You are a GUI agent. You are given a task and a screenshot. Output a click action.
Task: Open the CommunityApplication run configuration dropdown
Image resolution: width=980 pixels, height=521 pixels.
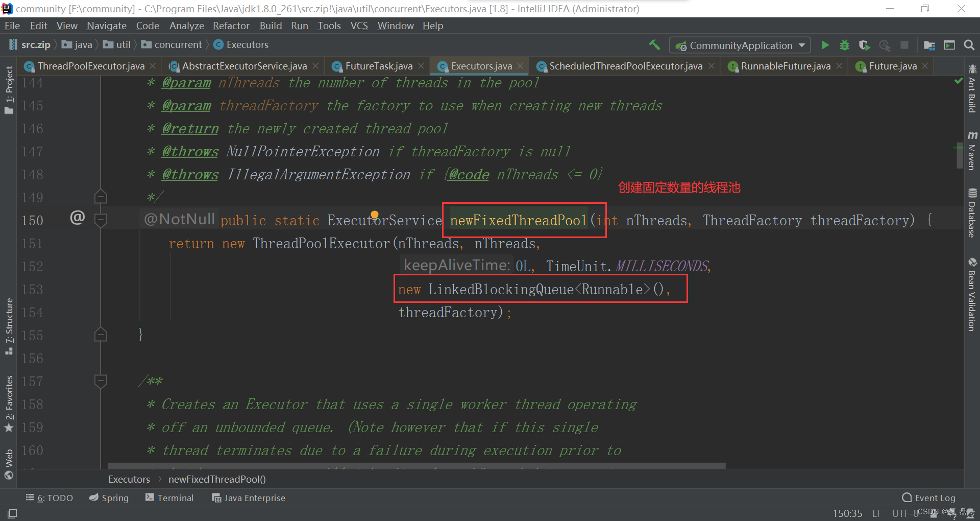(740, 45)
